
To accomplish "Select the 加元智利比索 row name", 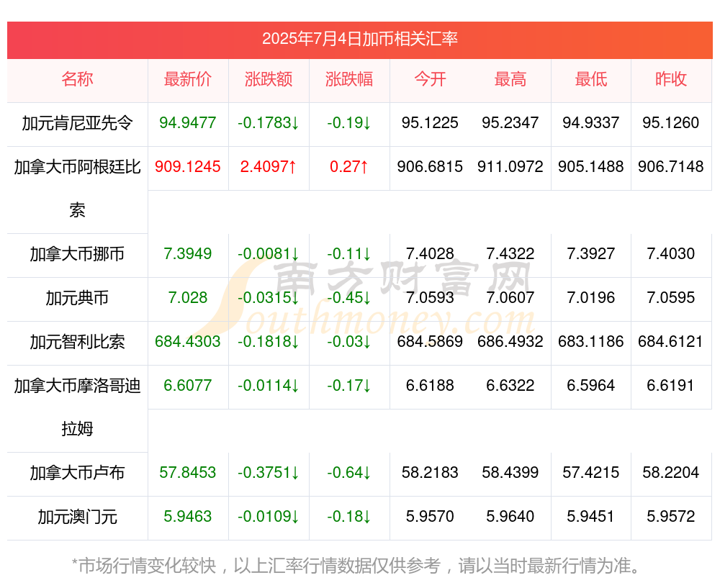I will [x=77, y=342].
